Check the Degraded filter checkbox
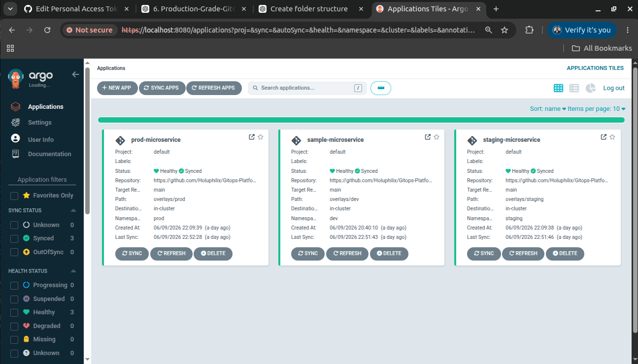Screen dimensions: 638x364 14,327
